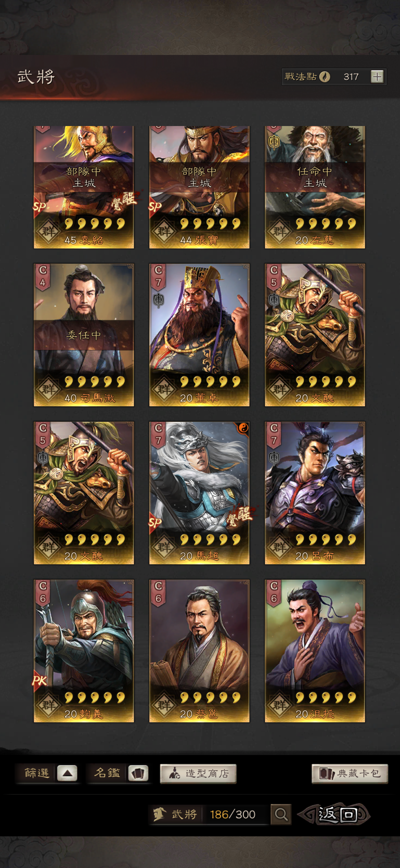The image size is (400, 868).
Task: Tap the 戰法點 coin icon
Action: click(x=324, y=76)
